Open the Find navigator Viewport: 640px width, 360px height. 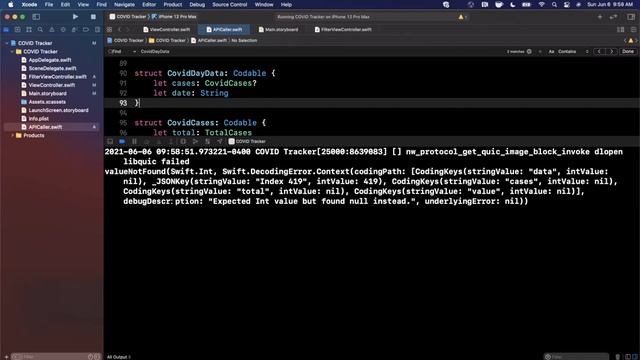pyautogui.click(x=40, y=30)
